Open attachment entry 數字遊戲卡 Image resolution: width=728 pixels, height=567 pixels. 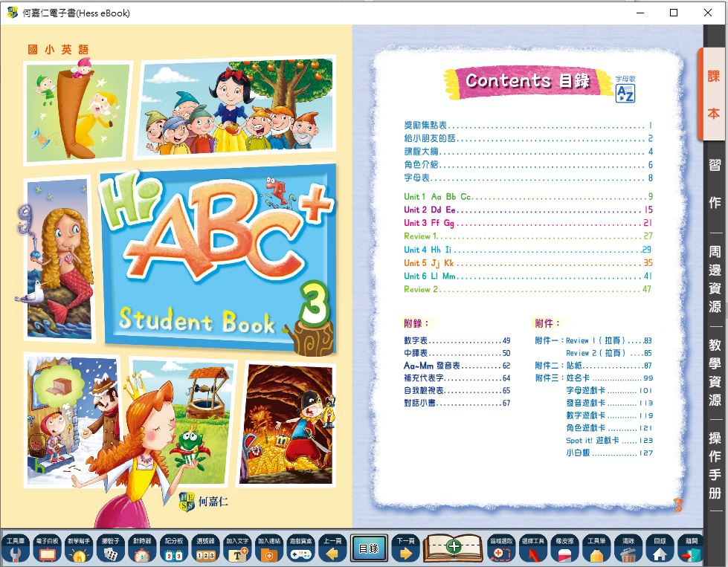(609, 415)
